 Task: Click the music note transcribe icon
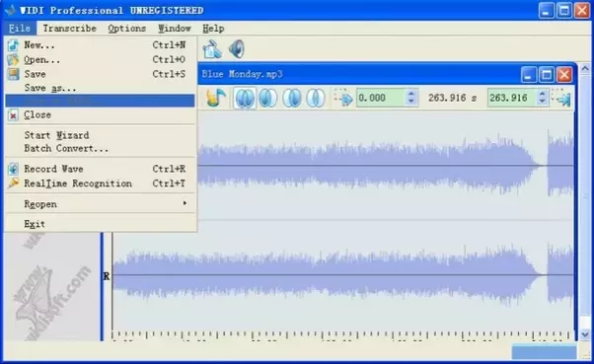coord(216,98)
